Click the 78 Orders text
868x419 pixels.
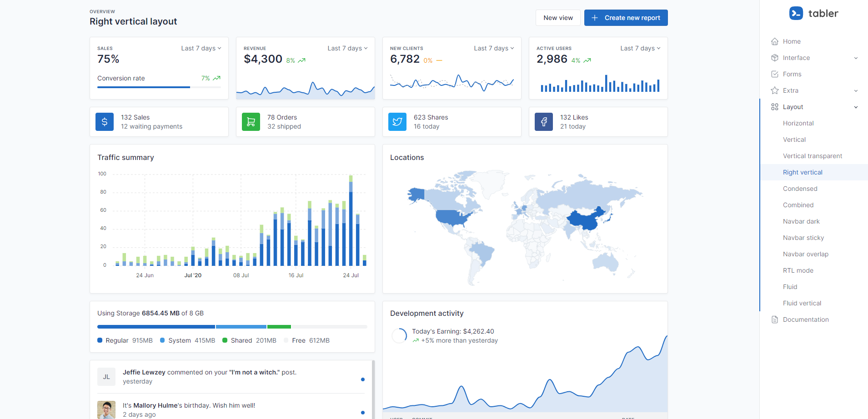pos(282,117)
